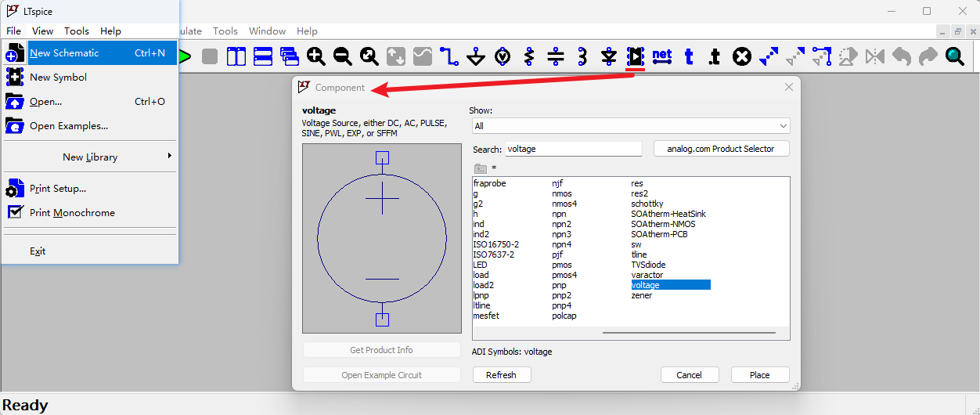Image resolution: width=980 pixels, height=415 pixels.
Task: Choose Exit from File menu
Action: pos(89,251)
